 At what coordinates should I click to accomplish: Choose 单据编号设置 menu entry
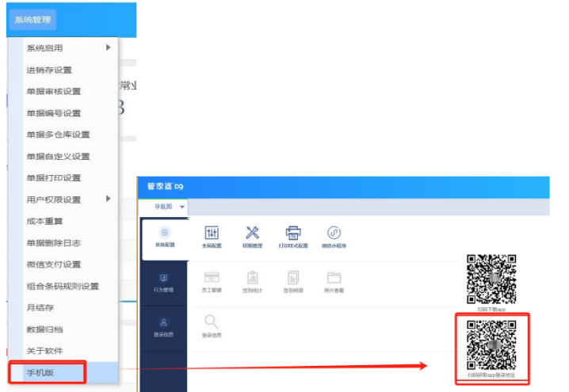(63, 113)
